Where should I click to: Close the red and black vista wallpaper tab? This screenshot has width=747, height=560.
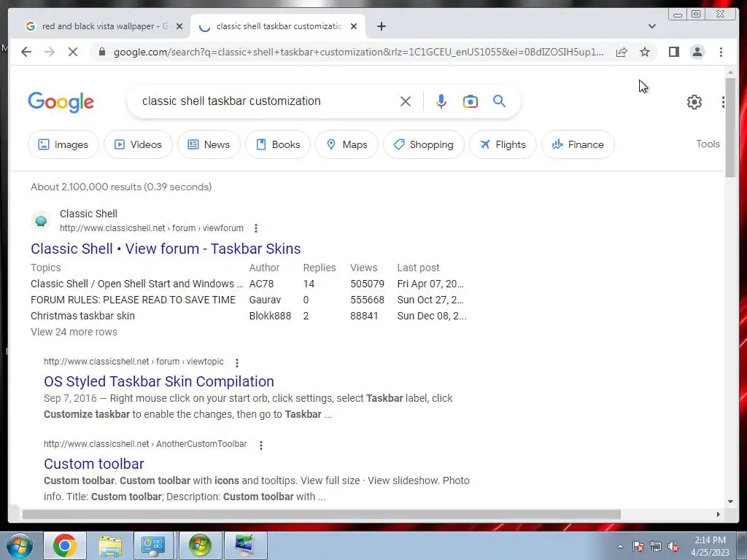179,26
